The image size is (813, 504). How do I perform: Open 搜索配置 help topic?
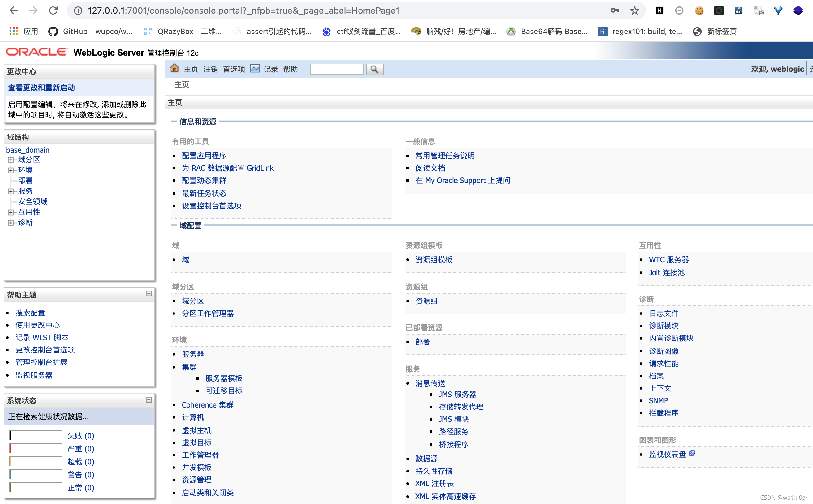point(30,313)
